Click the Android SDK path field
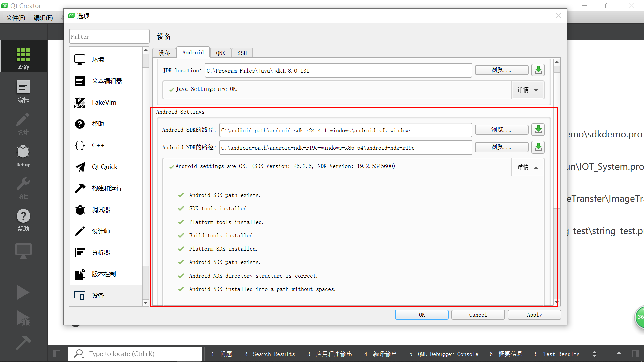644x362 pixels. 345,130
